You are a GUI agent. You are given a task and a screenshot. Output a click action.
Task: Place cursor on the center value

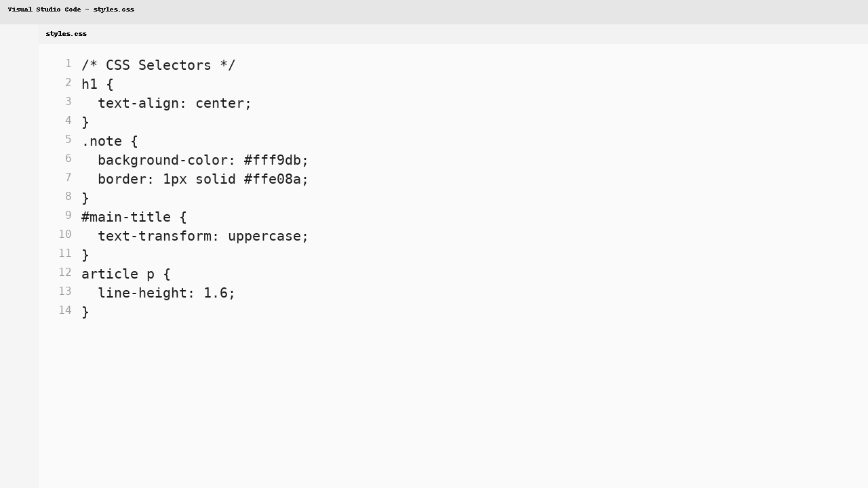click(220, 103)
